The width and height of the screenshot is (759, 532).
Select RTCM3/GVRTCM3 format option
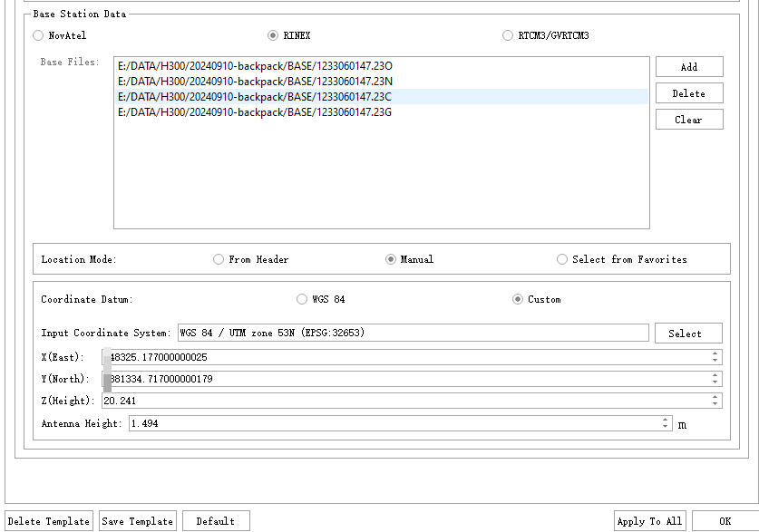[508, 35]
